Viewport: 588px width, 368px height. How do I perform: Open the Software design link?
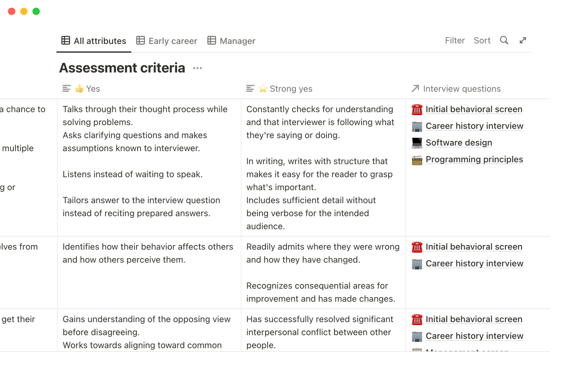pos(459,143)
